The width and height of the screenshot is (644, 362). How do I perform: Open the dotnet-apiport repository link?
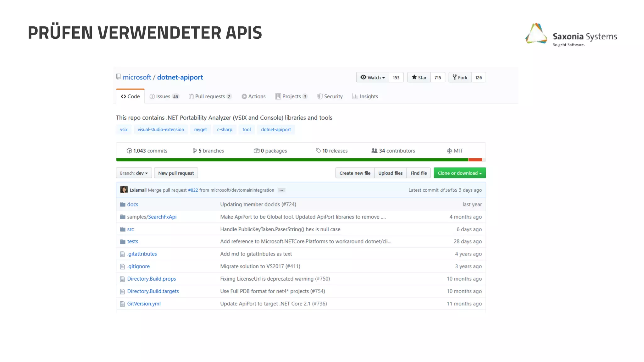(x=180, y=77)
